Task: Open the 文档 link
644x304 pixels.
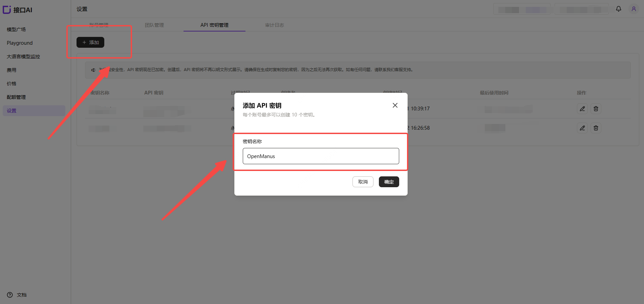Action: (22, 295)
